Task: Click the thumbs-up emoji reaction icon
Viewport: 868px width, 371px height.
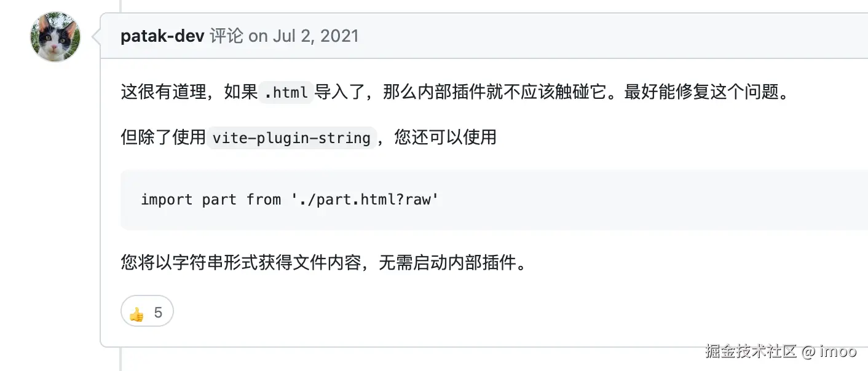Action: point(136,313)
